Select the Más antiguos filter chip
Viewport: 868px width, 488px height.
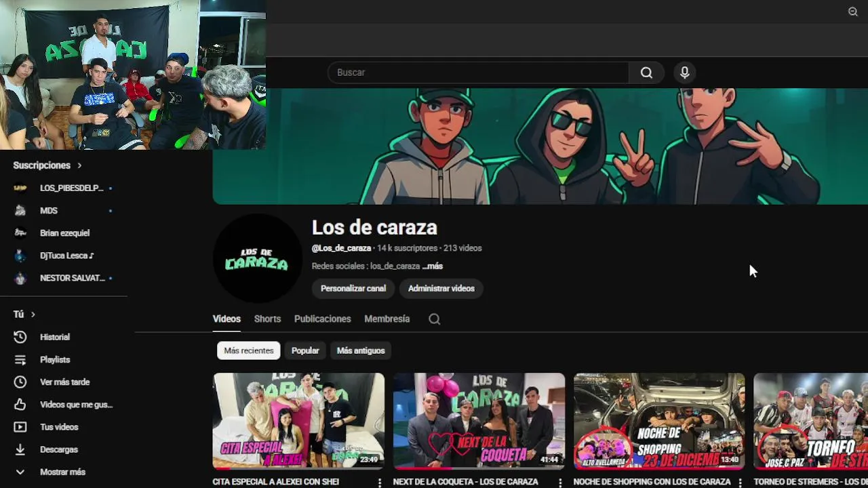click(361, 350)
